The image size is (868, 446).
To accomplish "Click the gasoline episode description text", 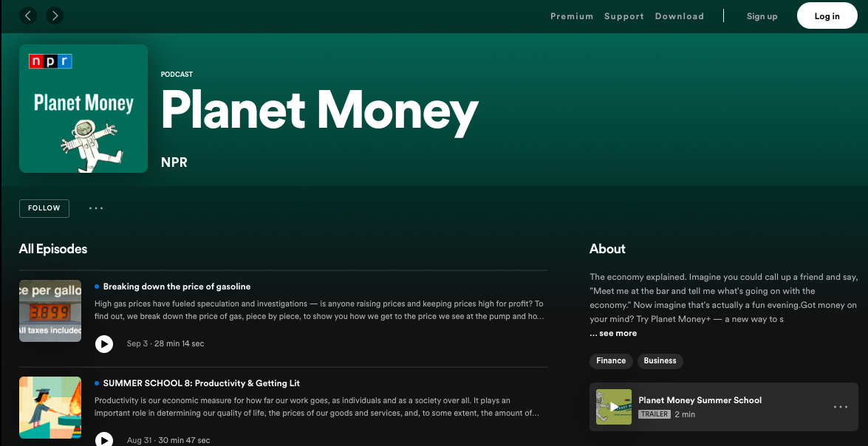I will pyautogui.click(x=319, y=310).
